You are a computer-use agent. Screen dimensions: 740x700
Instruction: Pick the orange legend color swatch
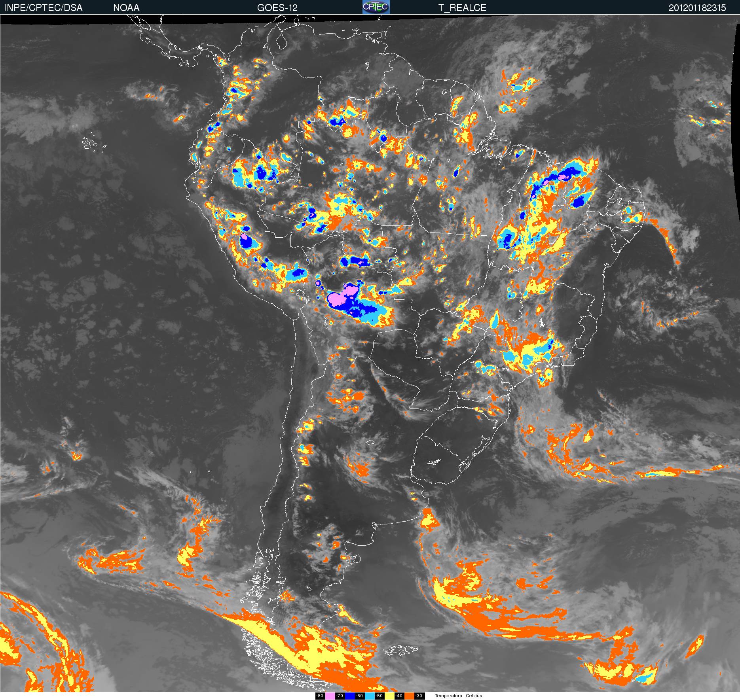(x=409, y=696)
